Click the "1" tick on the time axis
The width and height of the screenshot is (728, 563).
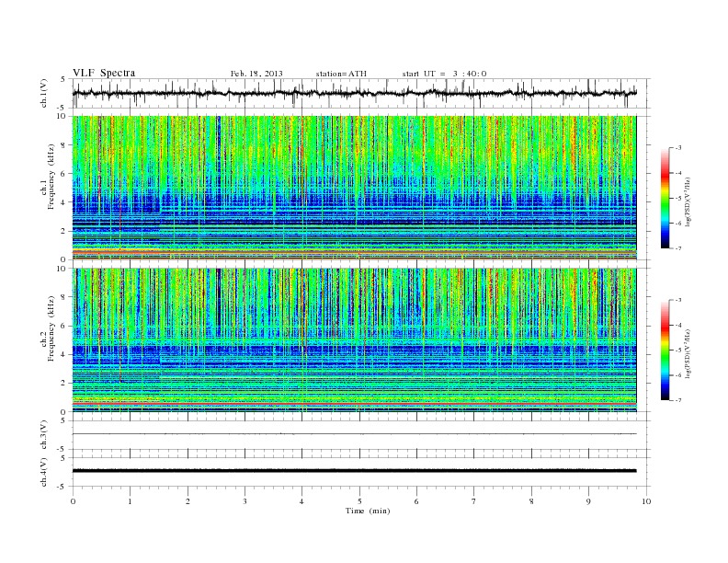131,501
